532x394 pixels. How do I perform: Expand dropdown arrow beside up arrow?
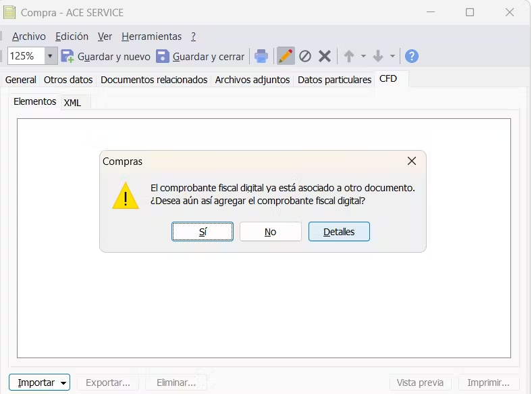tap(363, 56)
